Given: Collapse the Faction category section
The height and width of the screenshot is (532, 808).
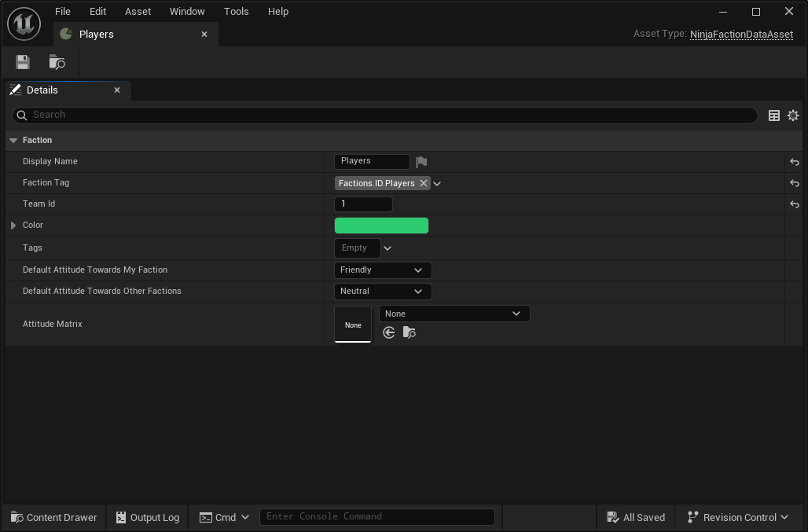Looking at the screenshot, I should 13,141.
